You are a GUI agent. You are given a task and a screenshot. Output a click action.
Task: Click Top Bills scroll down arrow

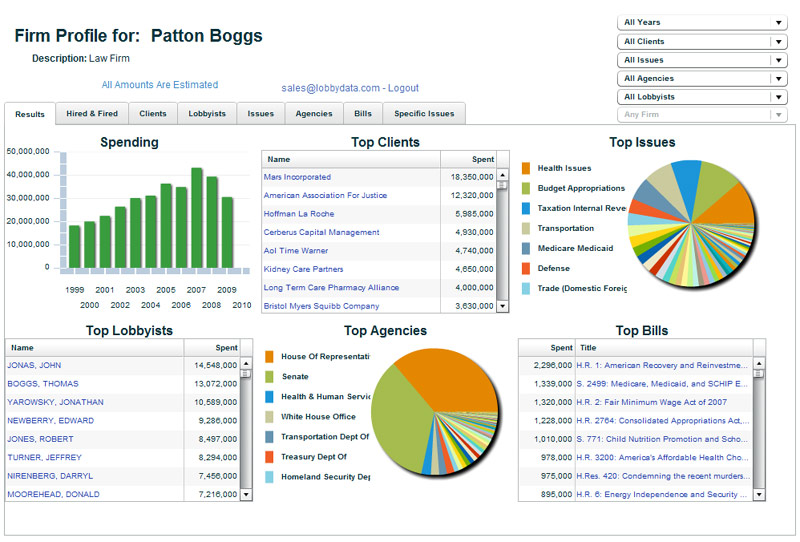pos(759,494)
